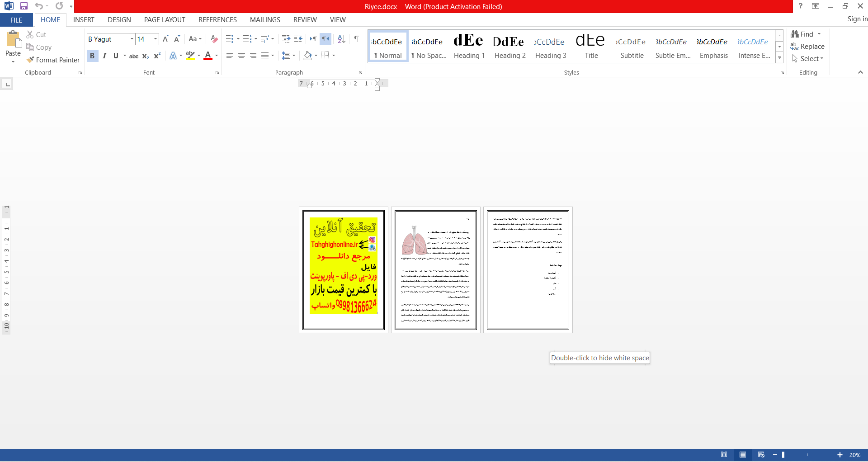Viewport: 868px width, 462px height.
Task: Click the Sort icon
Action: point(342,39)
